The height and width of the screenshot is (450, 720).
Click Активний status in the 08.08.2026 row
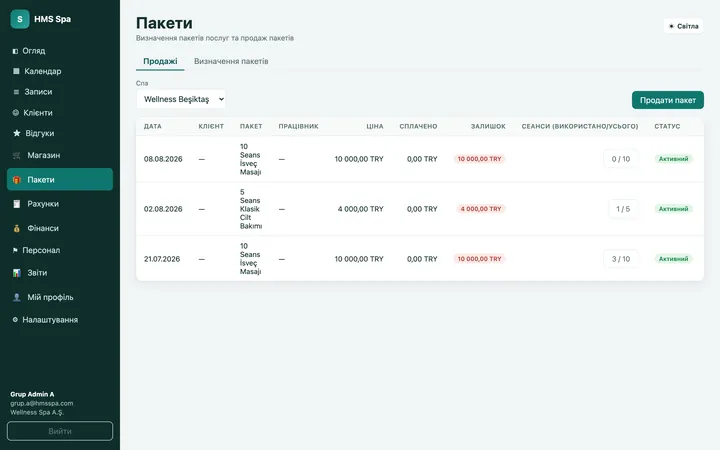pyautogui.click(x=673, y=159)
